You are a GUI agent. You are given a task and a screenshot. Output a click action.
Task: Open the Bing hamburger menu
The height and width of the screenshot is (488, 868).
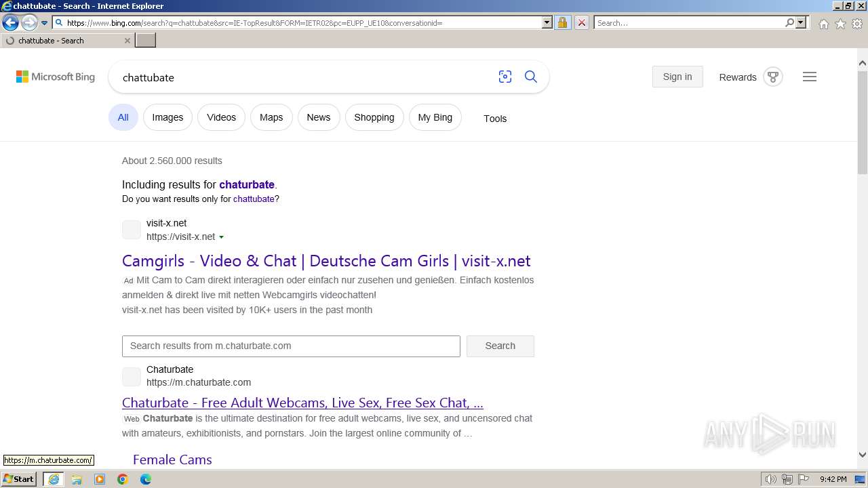pyautogui.click(x=809, y=77)
